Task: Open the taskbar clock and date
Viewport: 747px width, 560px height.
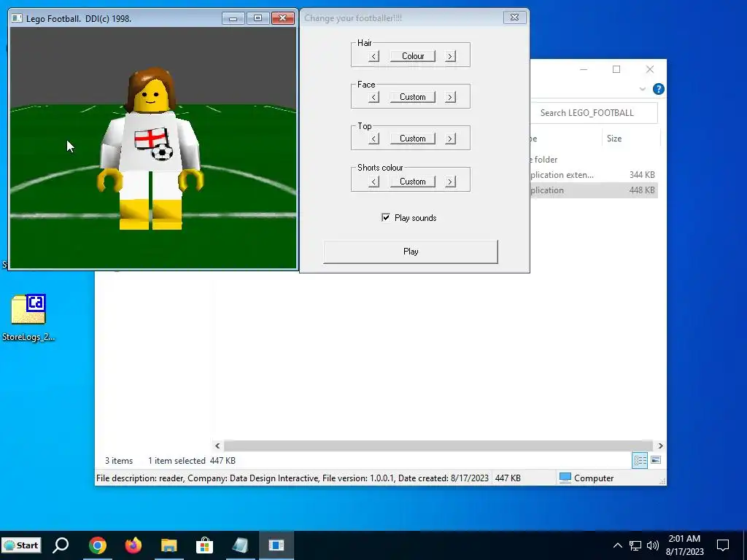Action: [x=684, y=545]
